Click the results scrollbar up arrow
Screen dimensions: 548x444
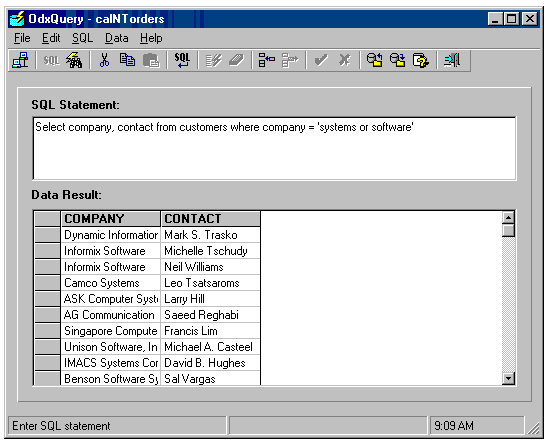(x=508, y=218)
